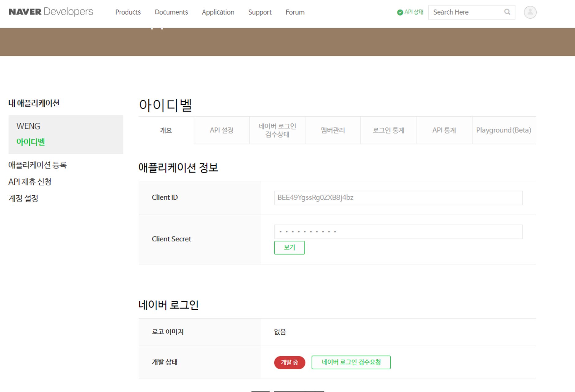The width and height of the screenshot is (575, 392).
Task: Open the Support menu
Action: coord(260,12)
